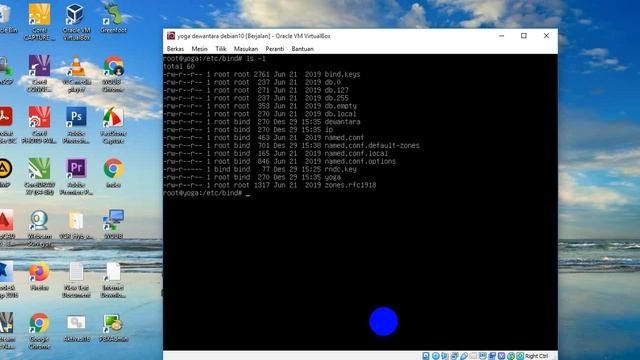Select the gears file icon beside Google Chrome
The image size is (640, 360).
click(x=76, y=328)
